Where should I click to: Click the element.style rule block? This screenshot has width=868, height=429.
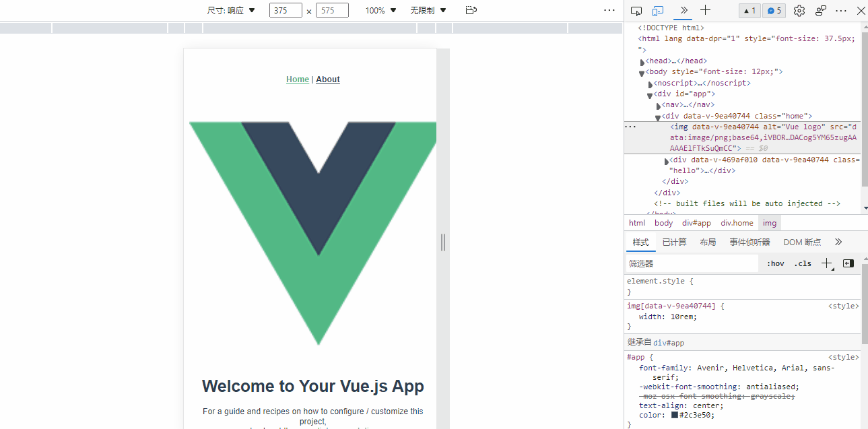coord(743,286)
